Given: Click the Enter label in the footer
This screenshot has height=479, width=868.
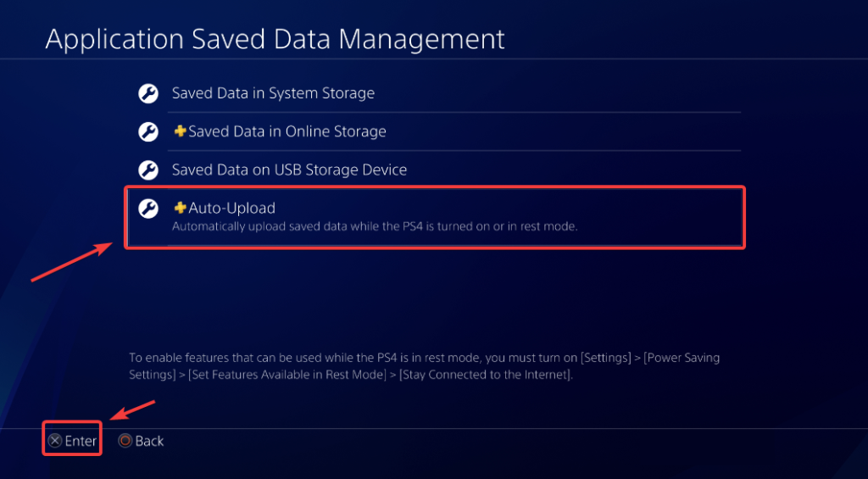Looking at the screenshot, I should (x=81, y=441).
